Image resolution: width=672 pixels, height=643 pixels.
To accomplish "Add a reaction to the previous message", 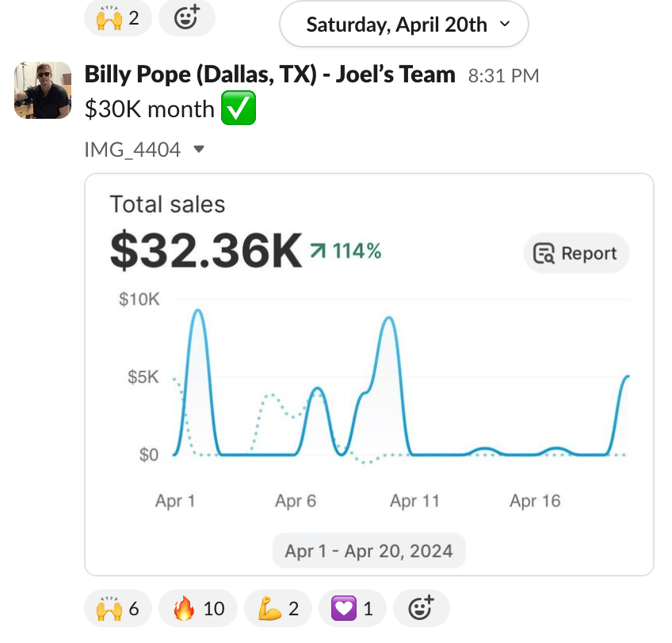I will pos(186,17).
